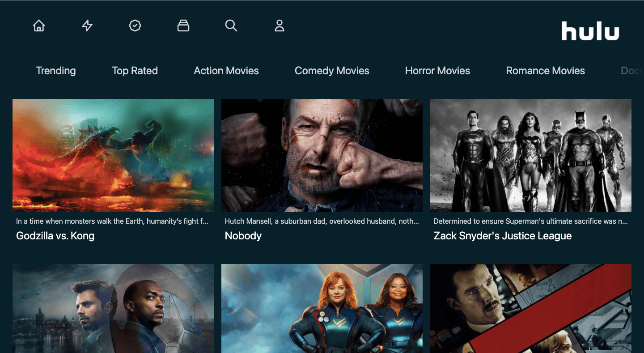
Task: Click the Justice League poster artwork
Action: [530, 155]
